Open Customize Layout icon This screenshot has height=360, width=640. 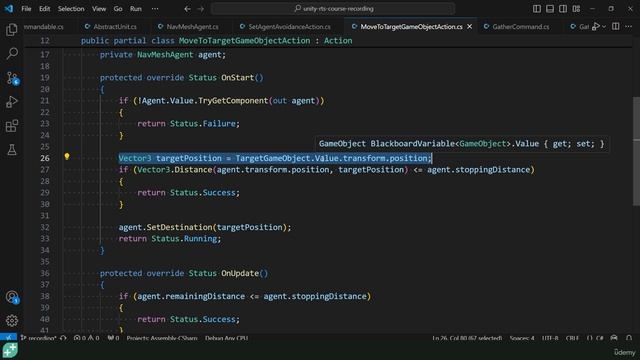(x=576, y=9)
